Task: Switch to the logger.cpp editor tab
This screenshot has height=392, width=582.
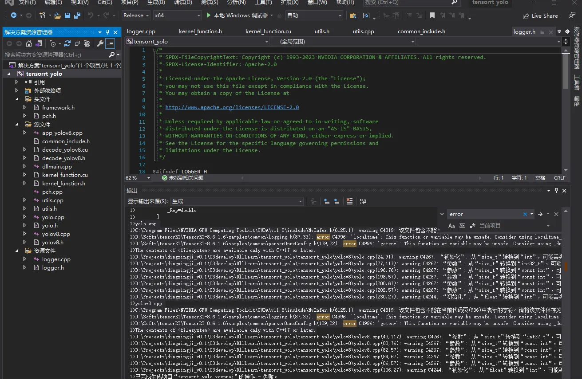Action: (x=141, y=31)
